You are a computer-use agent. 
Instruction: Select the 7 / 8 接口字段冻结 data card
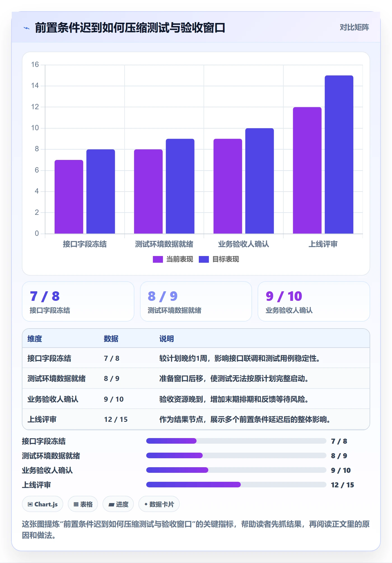[x=78, y=301]
